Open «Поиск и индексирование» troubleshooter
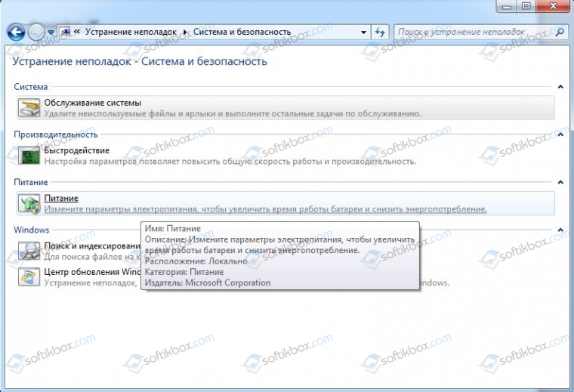This screenshot has height=392, width=574. (92, 246)
